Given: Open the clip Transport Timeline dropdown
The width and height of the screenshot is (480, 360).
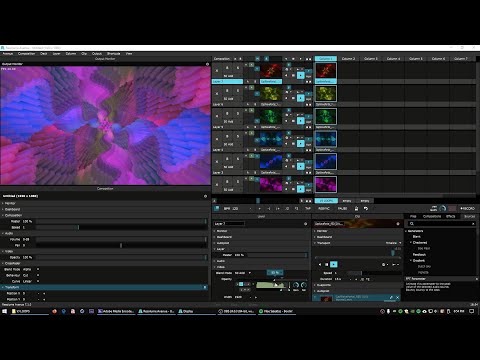Looking at the screenshot, I should tap(394, 243).
